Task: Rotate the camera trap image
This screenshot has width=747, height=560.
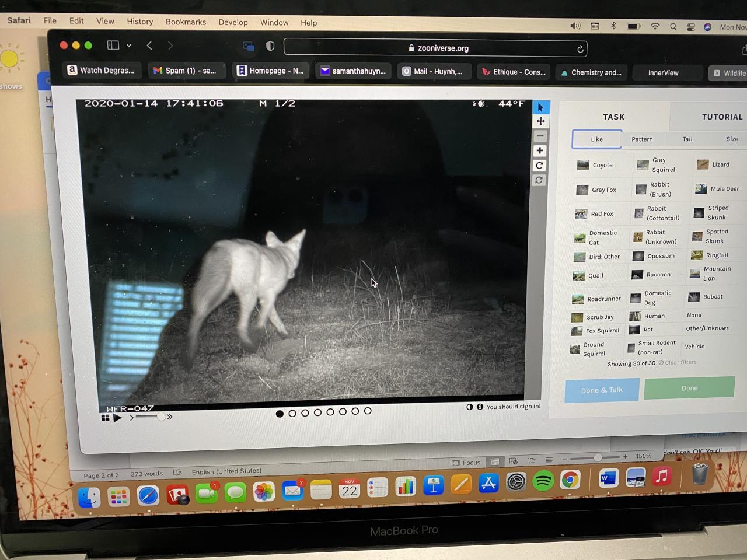Action: tap(540, 166)
